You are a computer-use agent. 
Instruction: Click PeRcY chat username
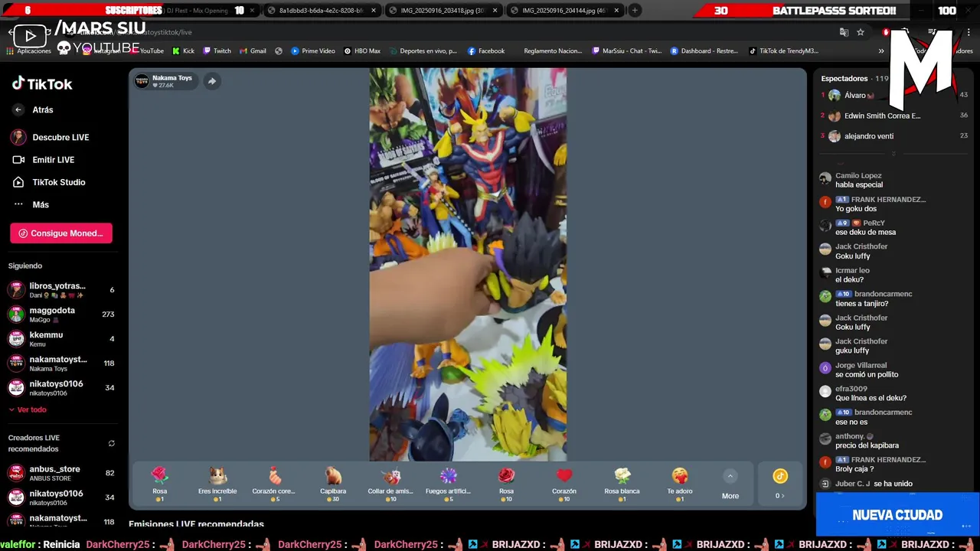874,223
